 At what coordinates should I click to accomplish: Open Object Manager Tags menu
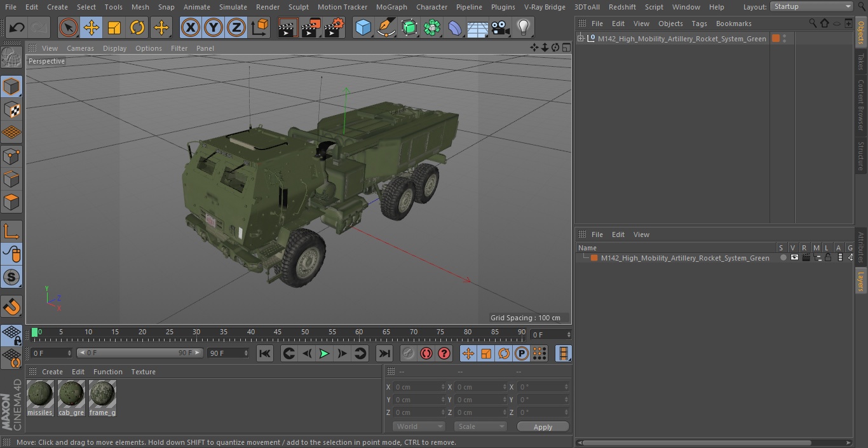click(x=699, y=24)
